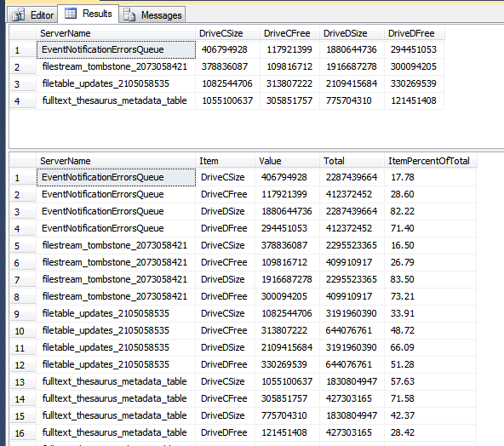
Task: Click percent value 83.50
Action: (431, 279)
